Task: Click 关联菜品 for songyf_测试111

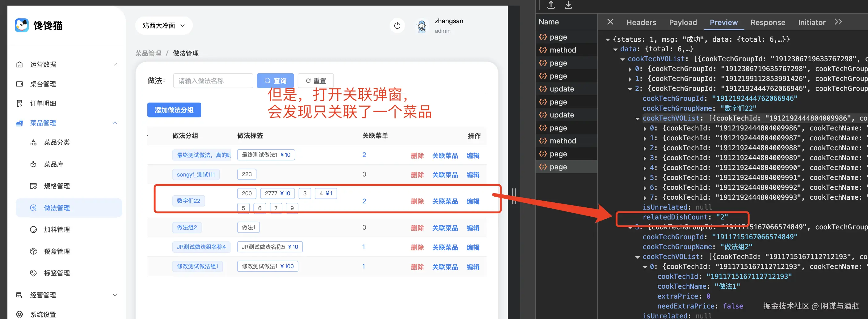Action: [445, 175]
